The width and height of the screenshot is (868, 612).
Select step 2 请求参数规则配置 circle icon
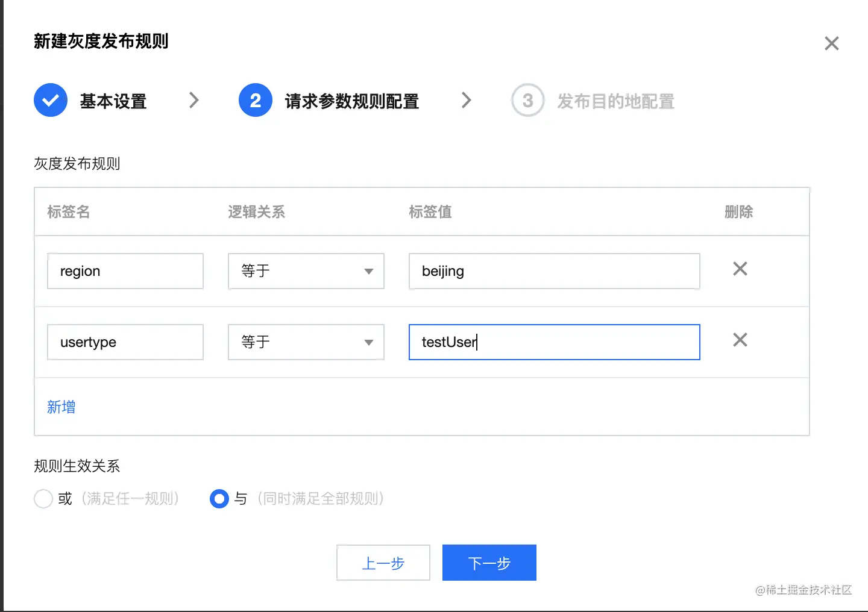tap(255, 100)
